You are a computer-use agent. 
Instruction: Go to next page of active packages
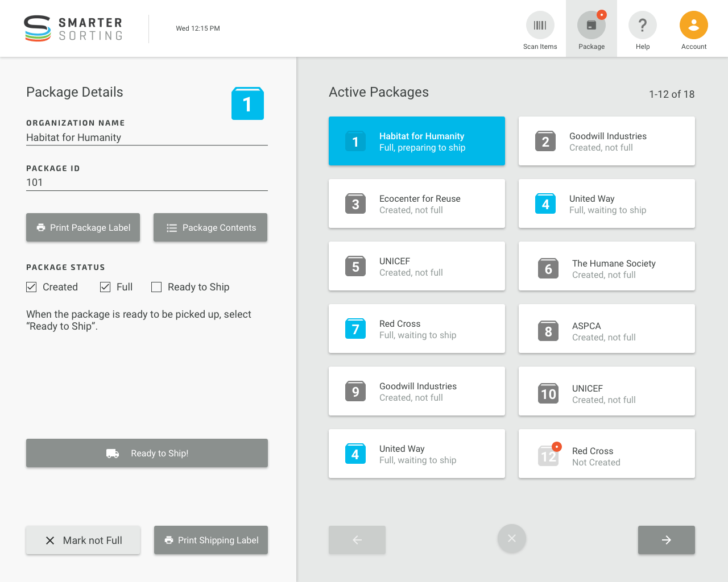click(667, 540)
